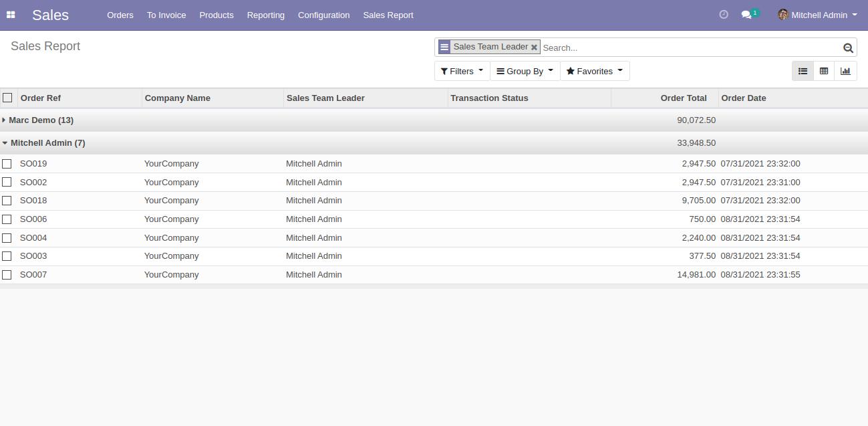Select the checkbox for order SO019
The width and height of the screenshot is (868, 426).
7,164
